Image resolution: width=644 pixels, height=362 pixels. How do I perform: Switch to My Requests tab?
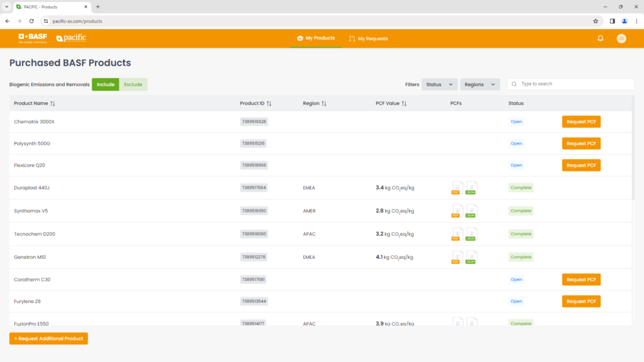369,38
